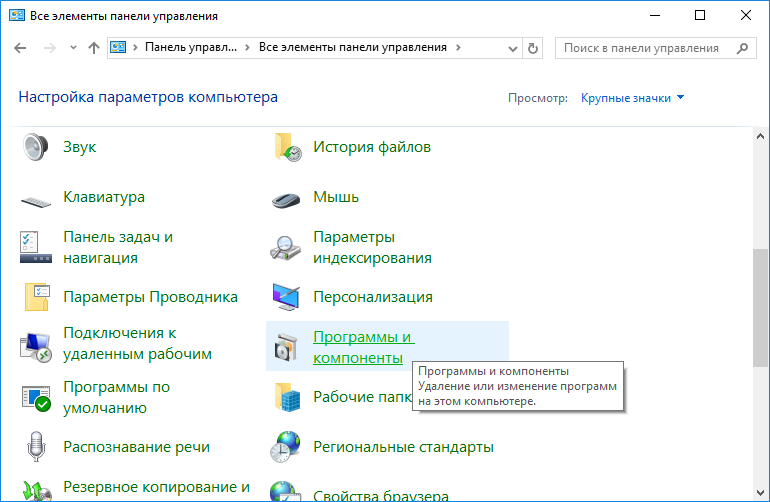Open the История файлов link
Image resolution: width=770 pixels, height=502 pixels.
click(372, 147)
